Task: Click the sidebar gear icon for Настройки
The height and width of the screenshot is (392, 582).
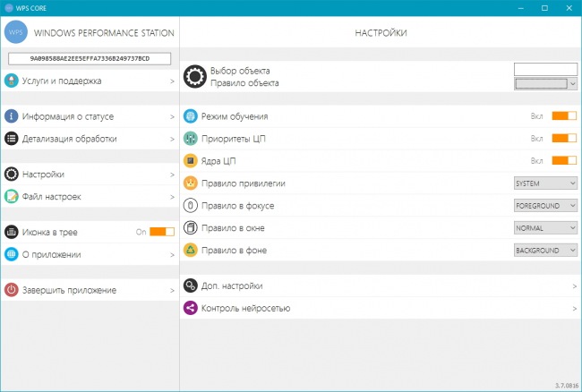Action: (x=11, y=174)
